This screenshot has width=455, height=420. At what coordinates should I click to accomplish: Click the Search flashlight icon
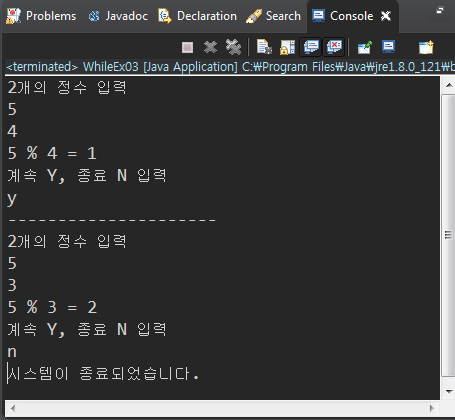tap(254, 16)
